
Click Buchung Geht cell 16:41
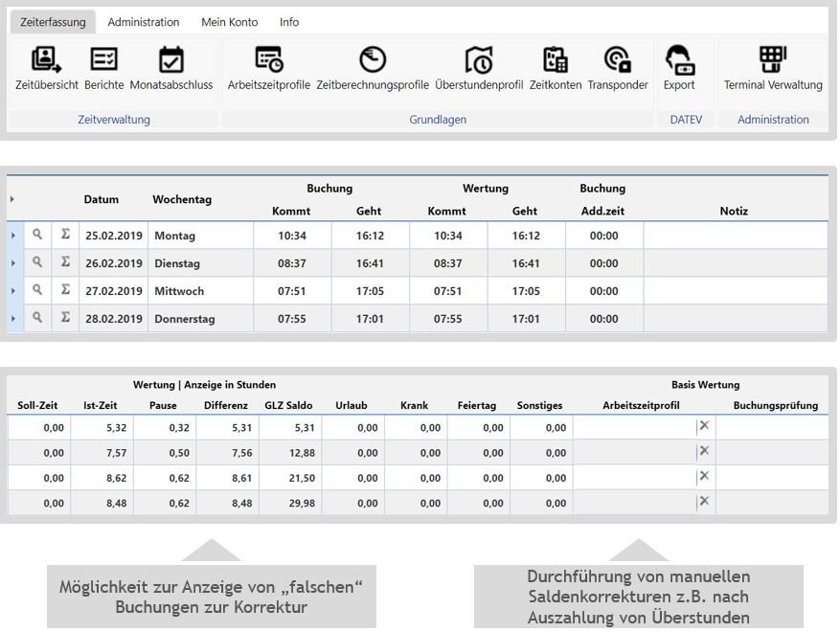[x=370, y=263]
